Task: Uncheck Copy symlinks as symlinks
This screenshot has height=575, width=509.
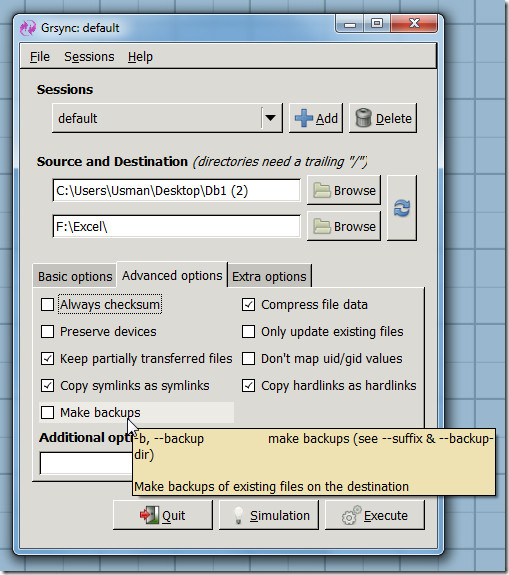Action: coord(47,386)
